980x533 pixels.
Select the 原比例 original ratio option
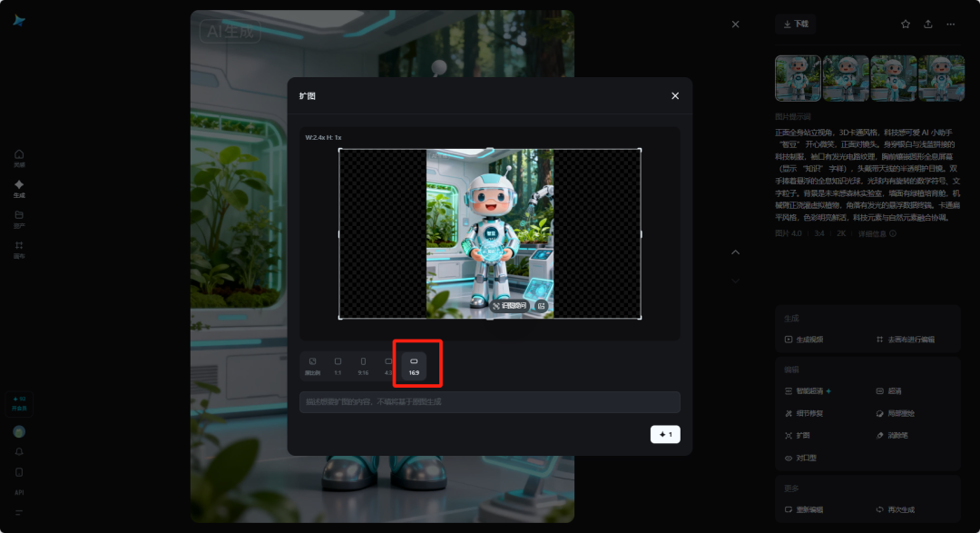point(312,366)
